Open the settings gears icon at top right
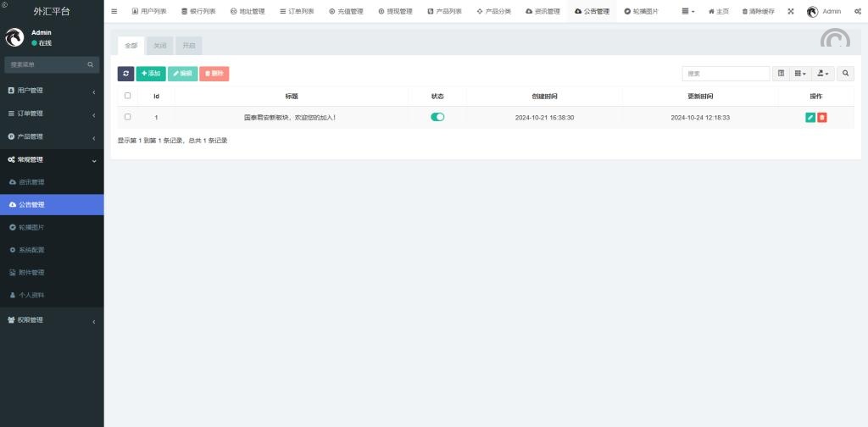 click(858, 11)
